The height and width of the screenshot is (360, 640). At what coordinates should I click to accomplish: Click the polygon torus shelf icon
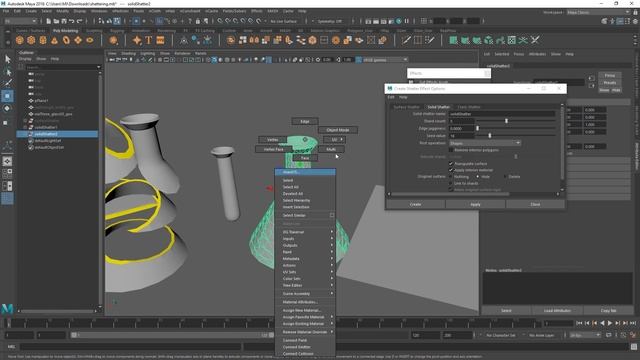pos(66,40)
